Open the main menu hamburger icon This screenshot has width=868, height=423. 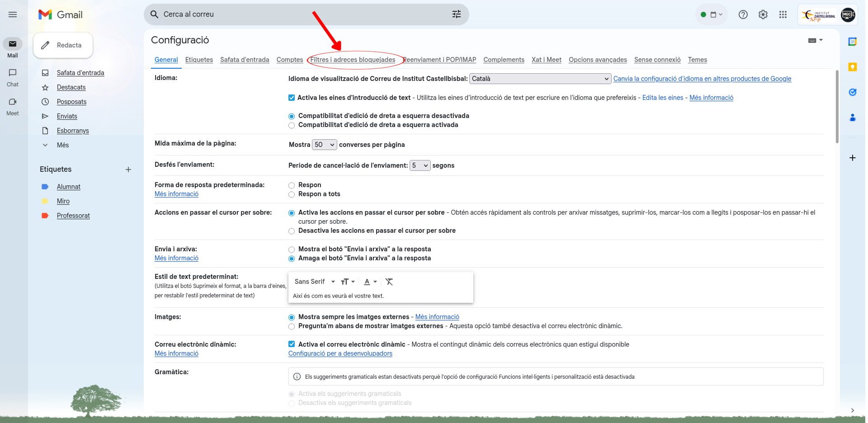tap(13, 14)
